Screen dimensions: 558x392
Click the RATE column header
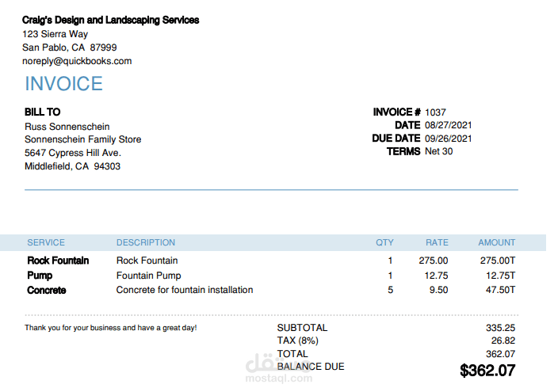[x=437, y=242]
